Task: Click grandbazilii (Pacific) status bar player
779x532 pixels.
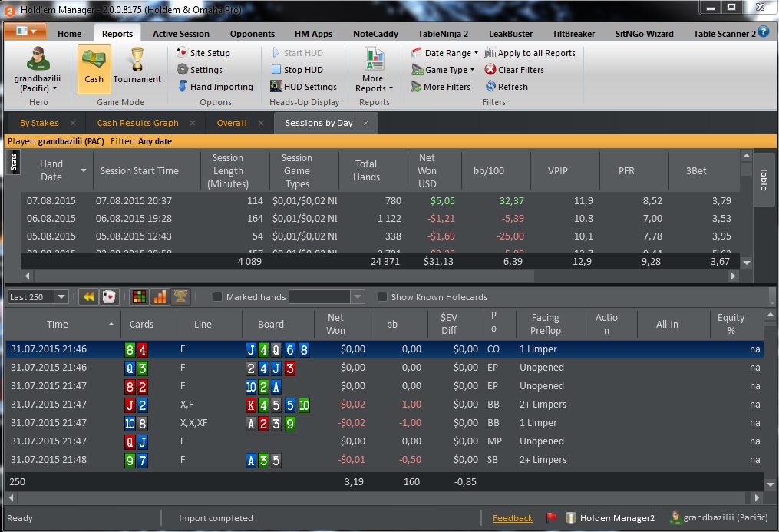Action: [x=719, y=517]
